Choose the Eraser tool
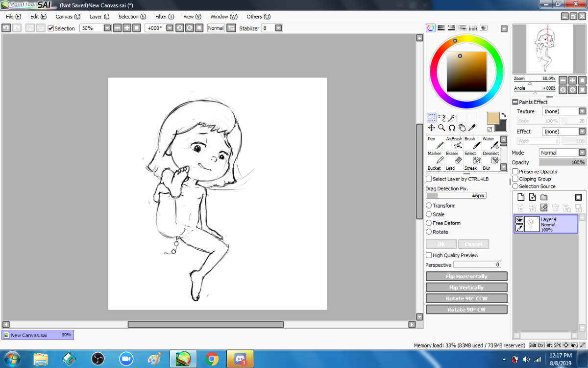588x368 pixels. tap(454, 157)
